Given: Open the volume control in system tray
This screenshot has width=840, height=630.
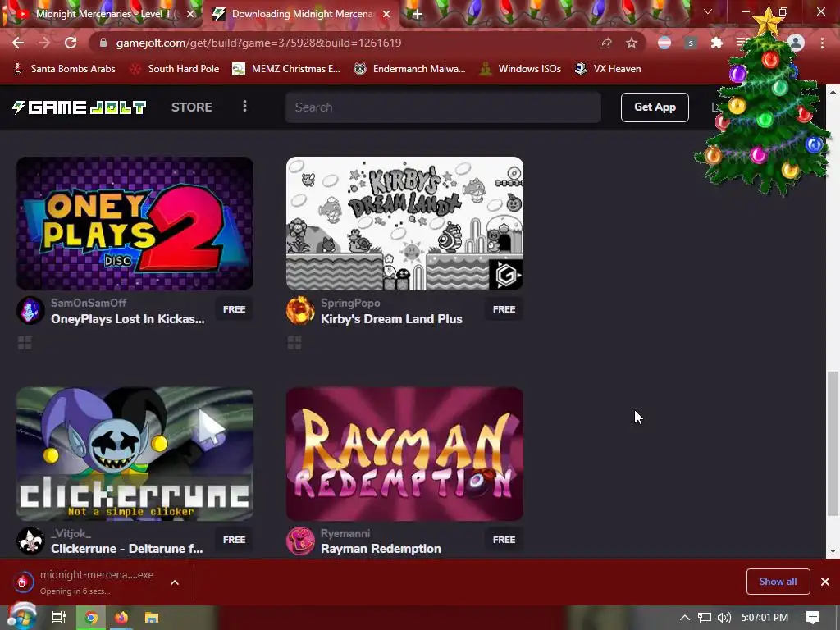Looking at the screenshot, I should [724, 618].
